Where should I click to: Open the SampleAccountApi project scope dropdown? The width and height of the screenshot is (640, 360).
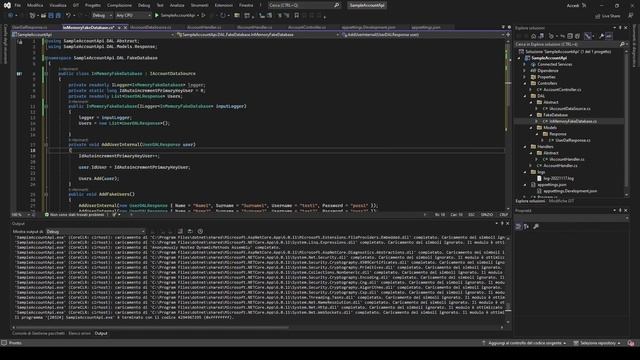pos(93,35)
